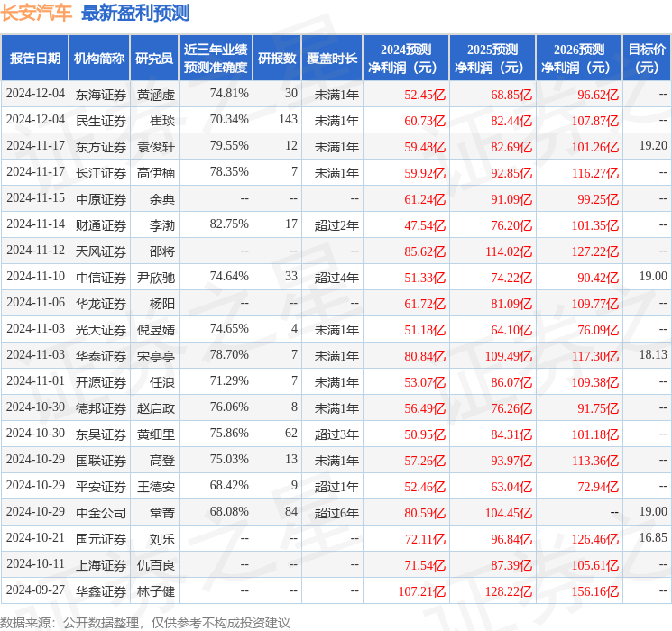Viewport: 672px width, 631px height.
Task: Click the 机构简称 column header
Action: pyautogui.click(x=99, y=59)
